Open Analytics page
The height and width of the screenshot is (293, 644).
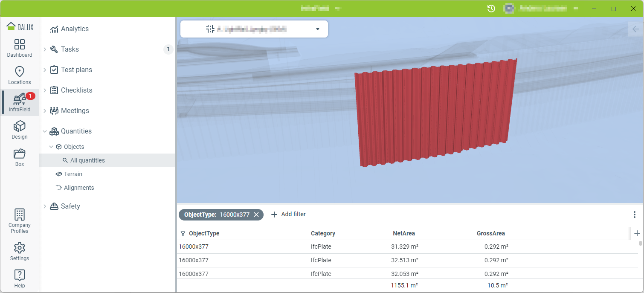tap(75, 29)
